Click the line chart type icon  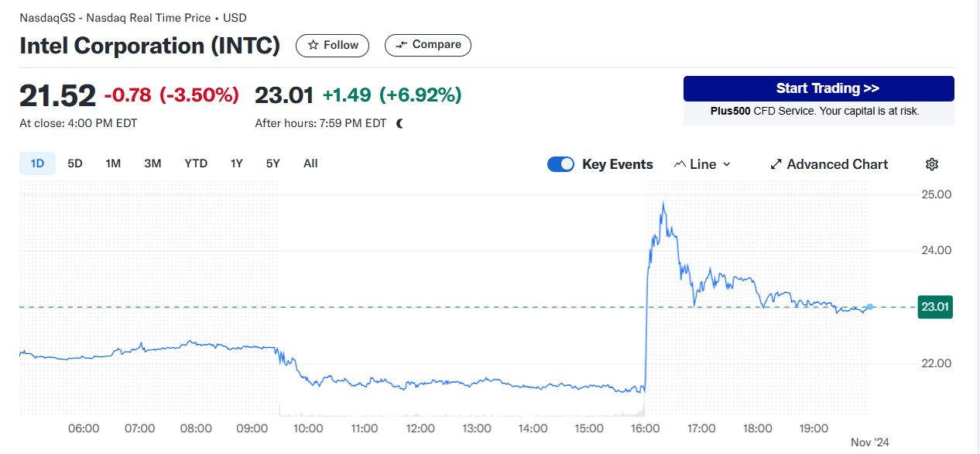pyautogui.click(x=680, y=164)
